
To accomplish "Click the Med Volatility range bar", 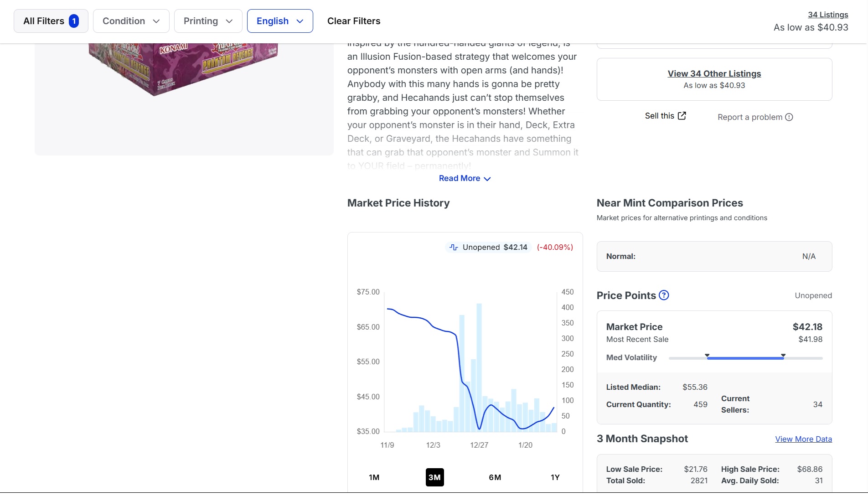I will click(x=745, y=358).
